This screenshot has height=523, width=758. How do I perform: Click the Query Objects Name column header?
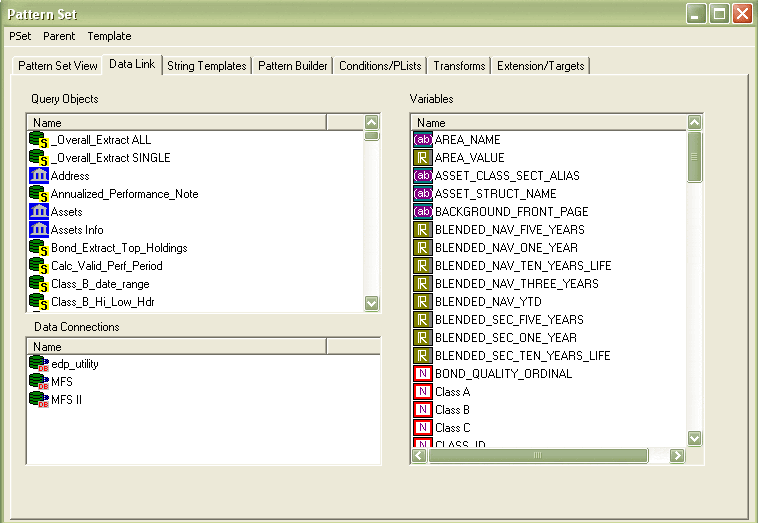point(177,123)
